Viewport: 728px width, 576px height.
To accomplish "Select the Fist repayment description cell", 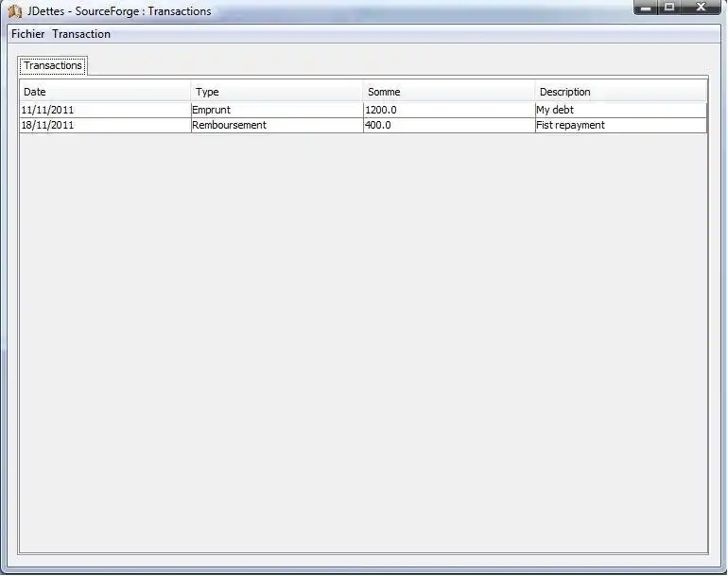I will coord(621,126).
